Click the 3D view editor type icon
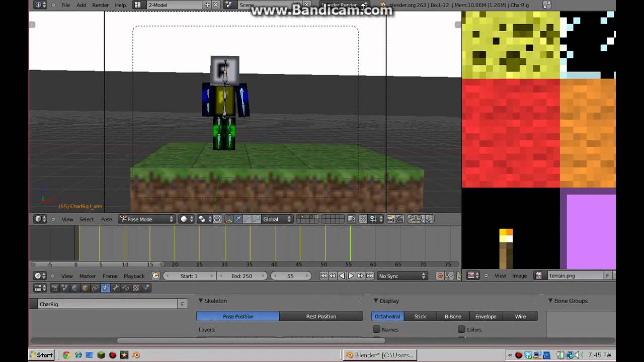The image size is (644, 362). click(x=40, y=219)
